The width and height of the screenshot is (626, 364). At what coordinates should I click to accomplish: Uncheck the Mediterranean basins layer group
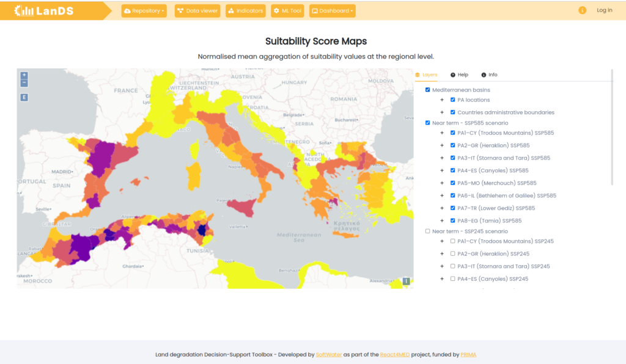[x=427, y=90]
